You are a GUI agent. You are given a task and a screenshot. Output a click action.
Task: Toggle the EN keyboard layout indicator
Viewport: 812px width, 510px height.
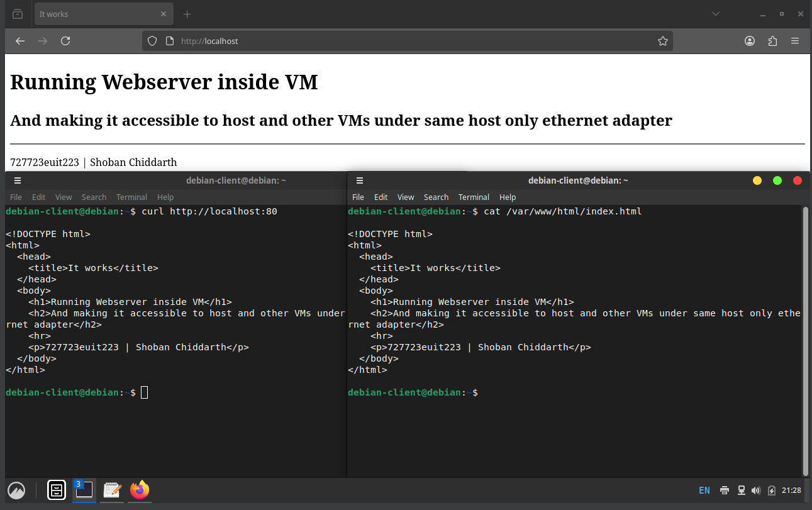click(x=704, y=491)
